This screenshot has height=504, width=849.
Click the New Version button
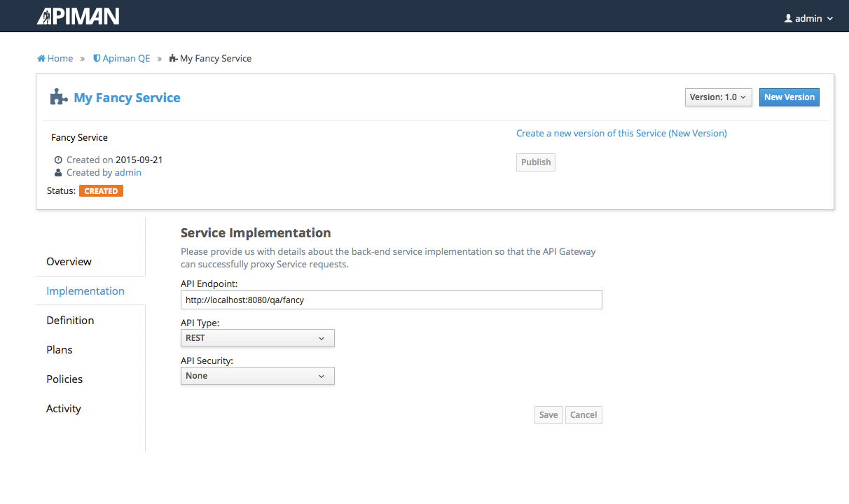[x=789, y=97]
